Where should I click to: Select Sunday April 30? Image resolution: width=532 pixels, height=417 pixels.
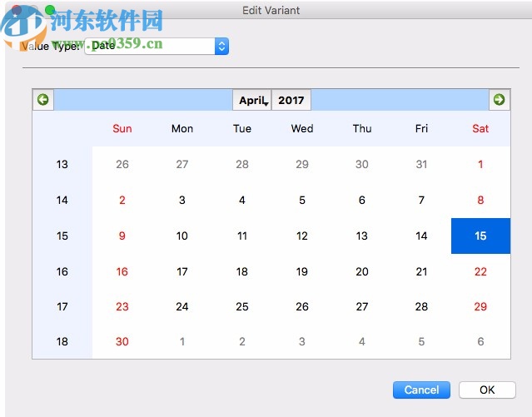coord(122,341)
